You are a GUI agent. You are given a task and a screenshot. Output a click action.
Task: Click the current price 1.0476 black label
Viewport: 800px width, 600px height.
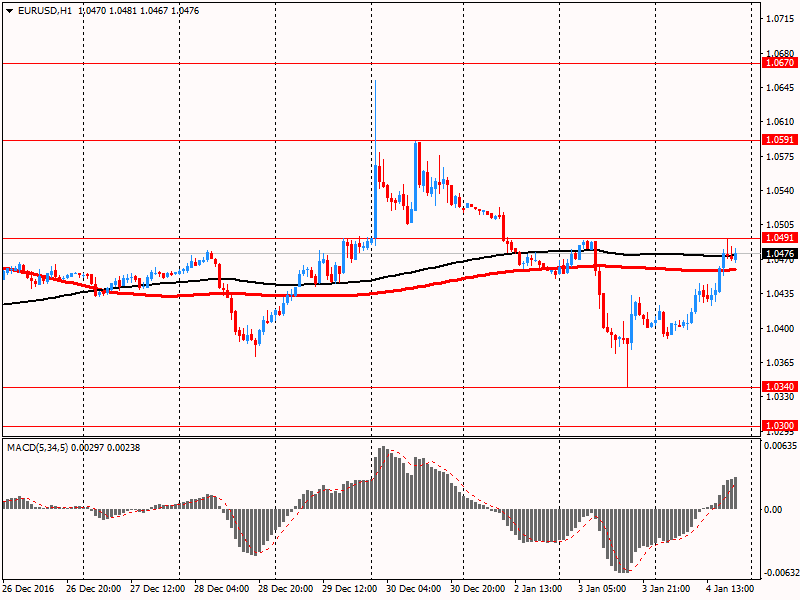(780, 254)
